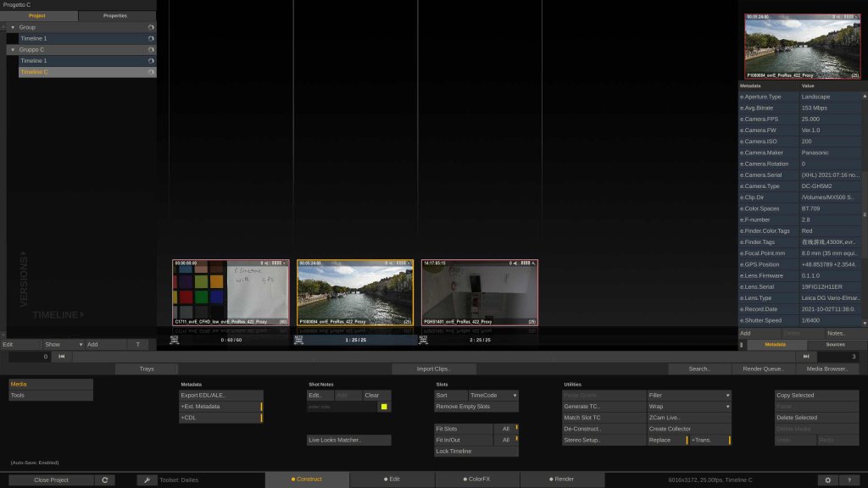Image resolution: width=868 pixels, height=488 pixels.
Task: Toggle the +Trans. option
Action: (710, 440)
